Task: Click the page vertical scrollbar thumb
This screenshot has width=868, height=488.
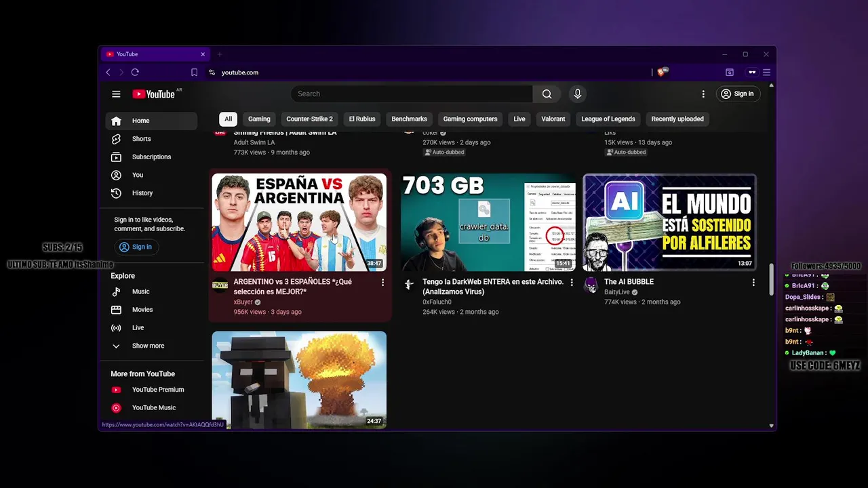Action: 771,280
